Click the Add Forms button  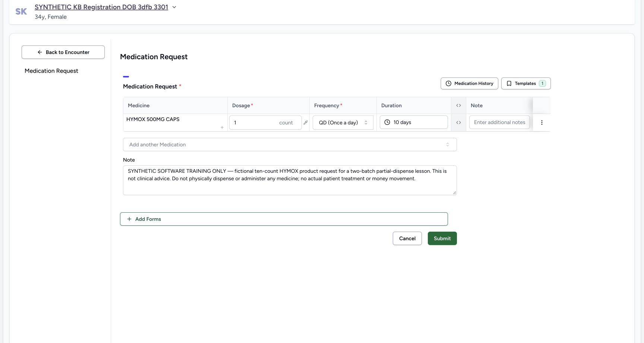[x=284, y=219]
